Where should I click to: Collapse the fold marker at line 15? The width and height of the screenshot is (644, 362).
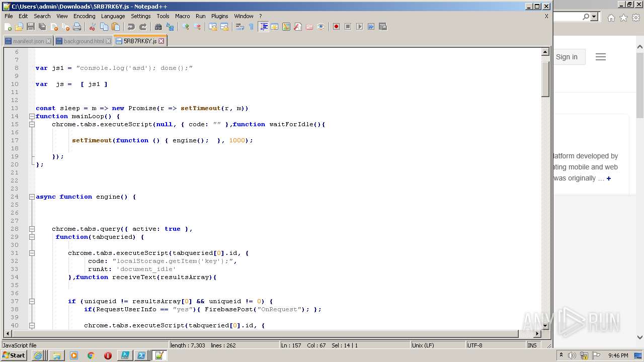point(32,124)
